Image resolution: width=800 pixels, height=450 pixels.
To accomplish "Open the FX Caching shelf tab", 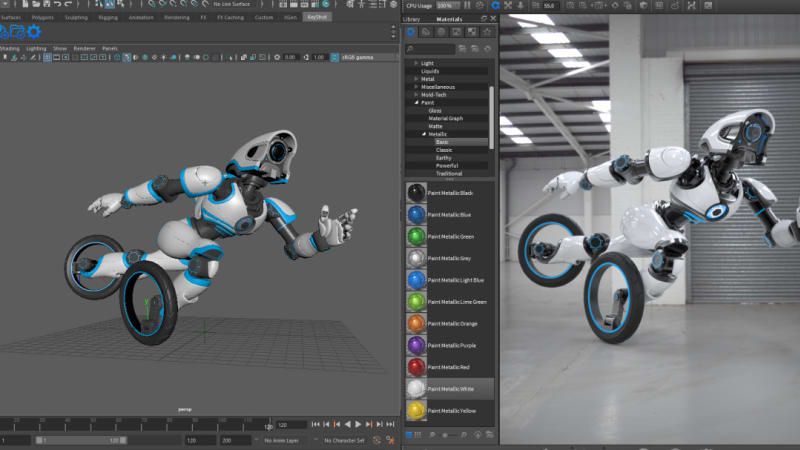I will pyautogui.click(x=230, y=17).
